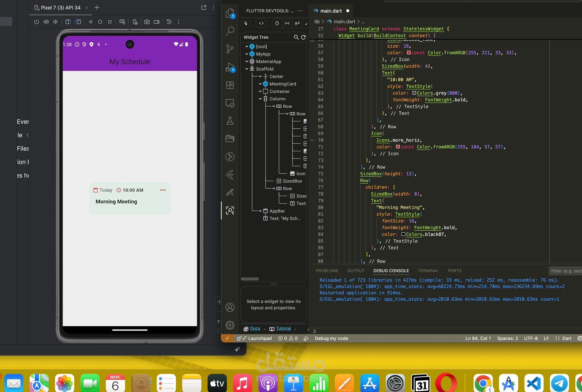Change language mode from Dart in status bar

click(x=567, y=338)
